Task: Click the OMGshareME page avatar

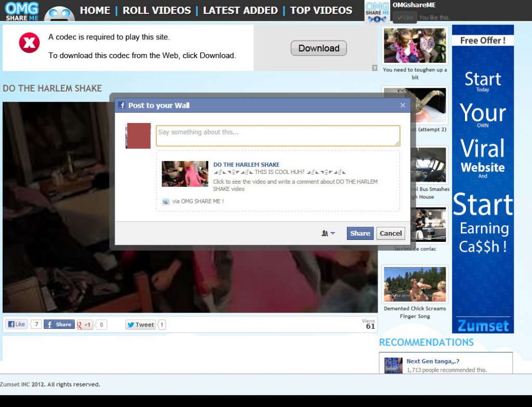Action: tap(377, 12)
